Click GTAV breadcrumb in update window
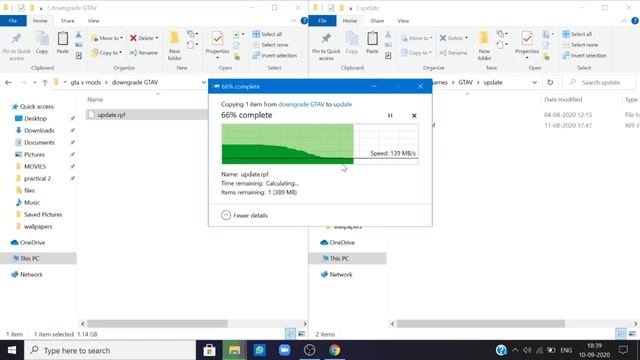This screenshot has width=640, height=360. (x=465, y=82)
